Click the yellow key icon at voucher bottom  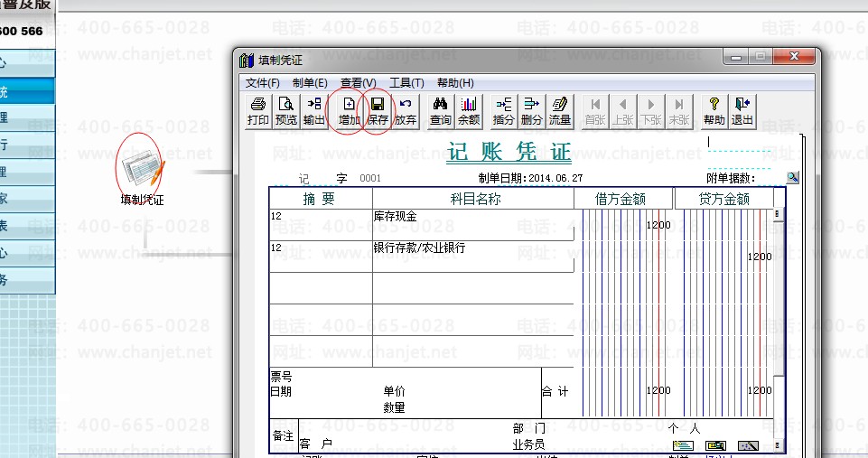pyautogui.click(x=715, y=445)
